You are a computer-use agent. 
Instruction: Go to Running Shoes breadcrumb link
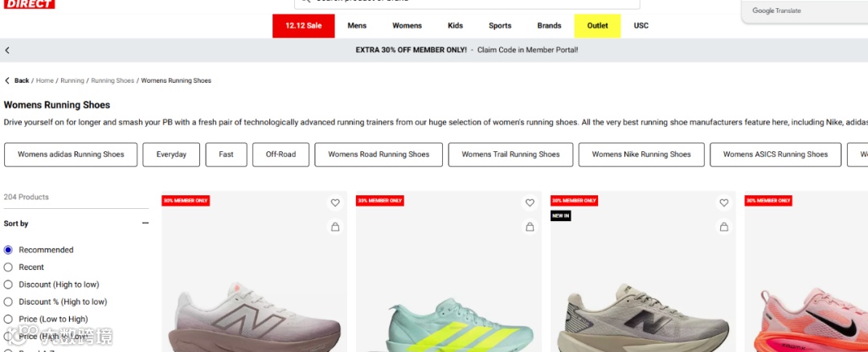113,80
